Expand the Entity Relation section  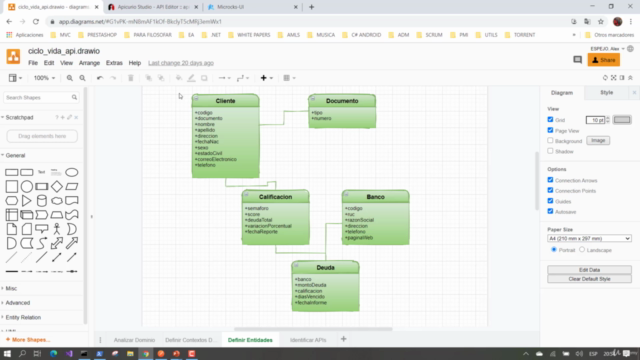click(x=23, y=318)
